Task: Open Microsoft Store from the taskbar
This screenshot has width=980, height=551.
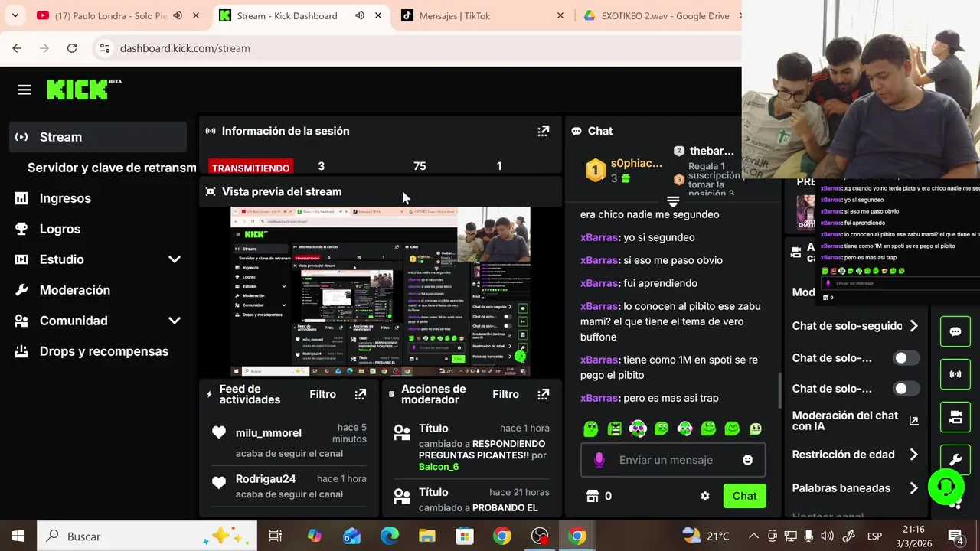Action: (465, 536)
